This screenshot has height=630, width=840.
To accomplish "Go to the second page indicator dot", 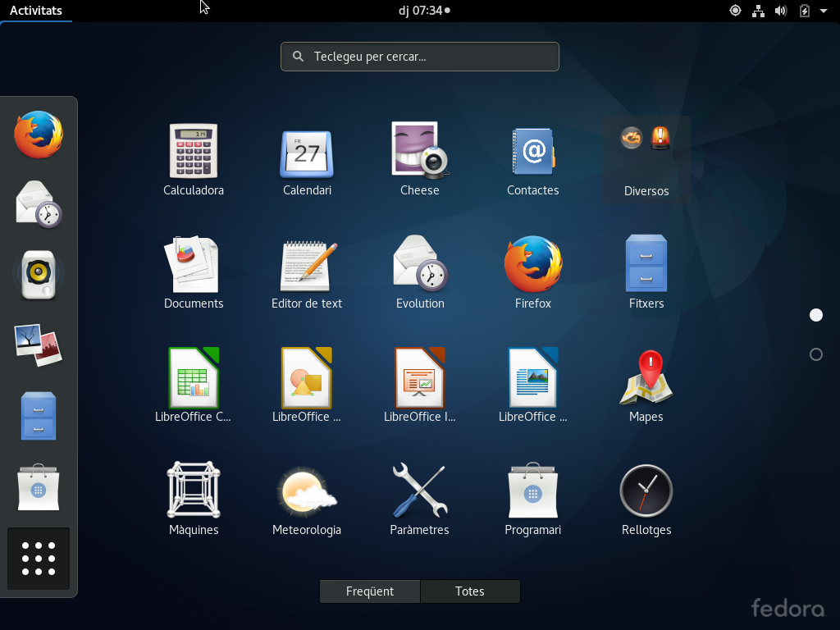I will tap(816, 354).
